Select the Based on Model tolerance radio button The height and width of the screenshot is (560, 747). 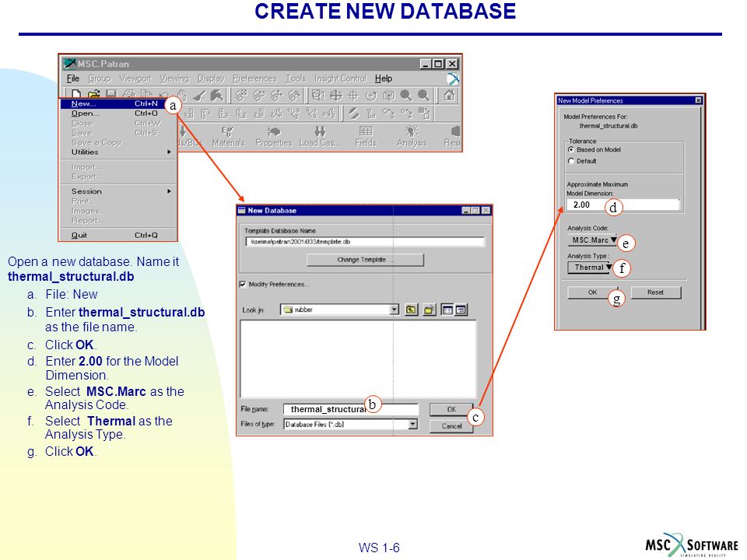point(570,149)
